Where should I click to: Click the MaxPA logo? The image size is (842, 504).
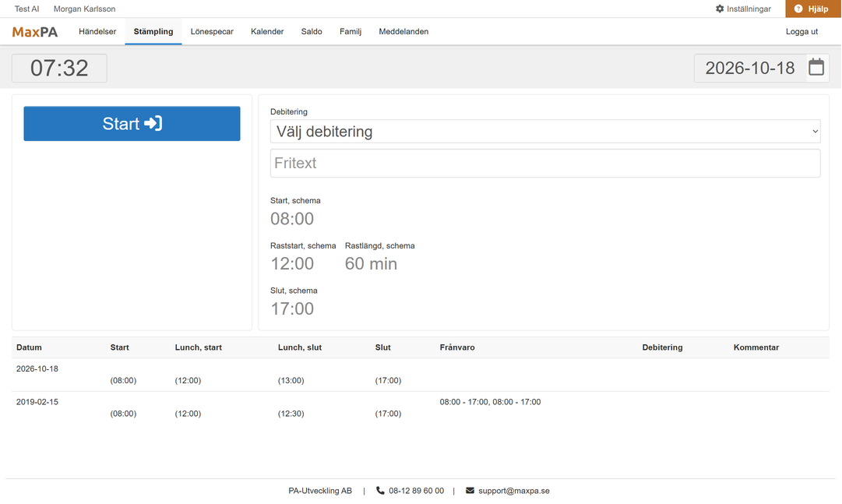[x=35, y=32]
